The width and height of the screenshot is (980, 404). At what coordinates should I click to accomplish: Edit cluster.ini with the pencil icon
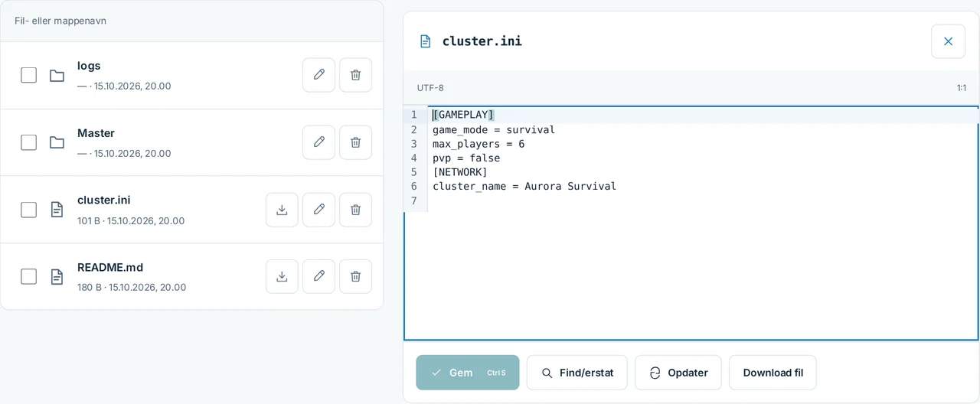(318, 210)
